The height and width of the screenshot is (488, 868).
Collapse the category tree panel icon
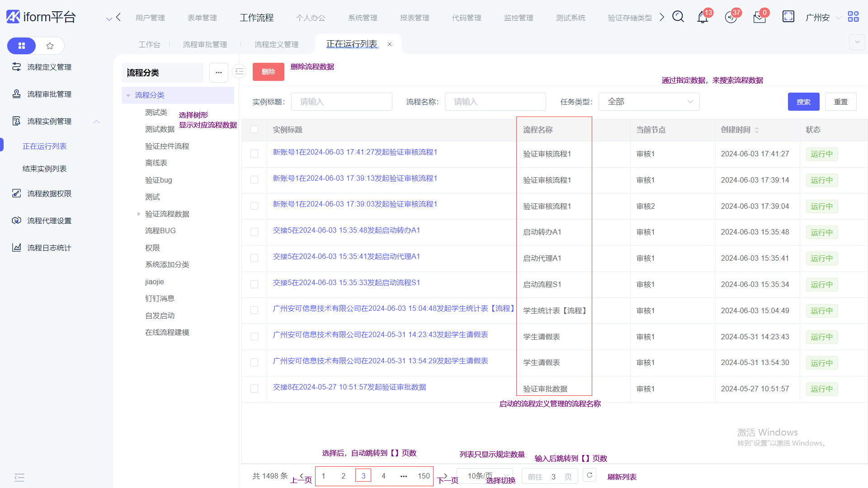[x=239, y=71]
